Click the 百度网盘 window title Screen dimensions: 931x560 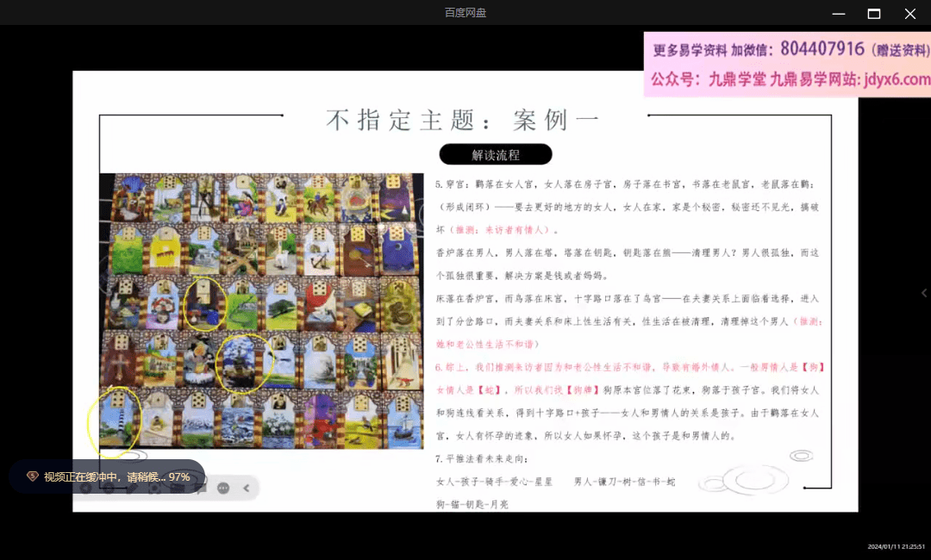(x=465, y=13)
